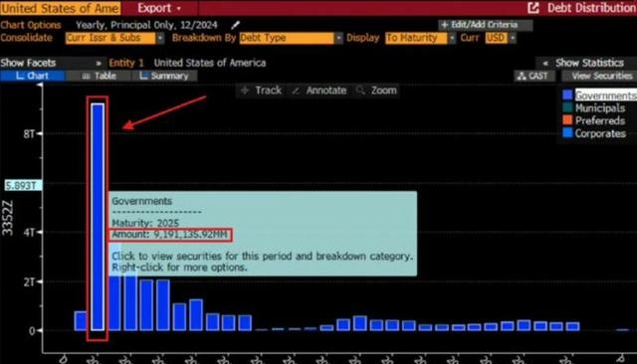Open the Breakdown By Debt Type dropdown

(x=291, y=38)
